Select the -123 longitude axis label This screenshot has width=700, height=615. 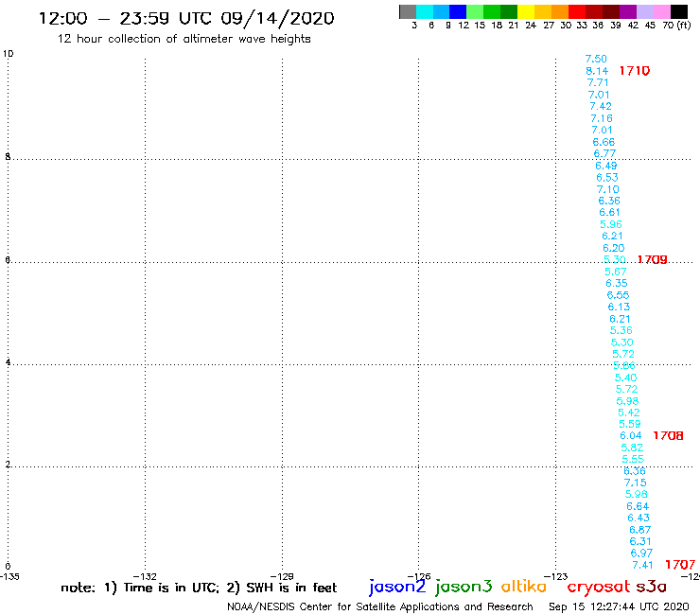coord(556,577)
